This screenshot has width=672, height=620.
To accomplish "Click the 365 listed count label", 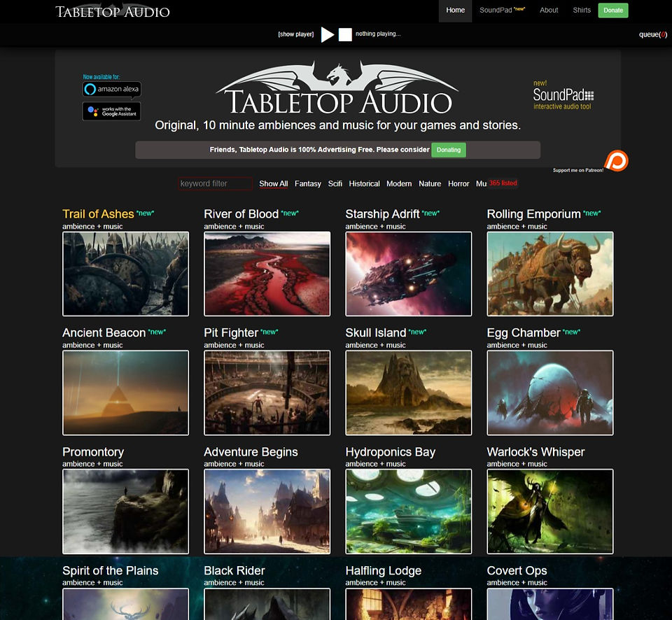I will point(503,183).
